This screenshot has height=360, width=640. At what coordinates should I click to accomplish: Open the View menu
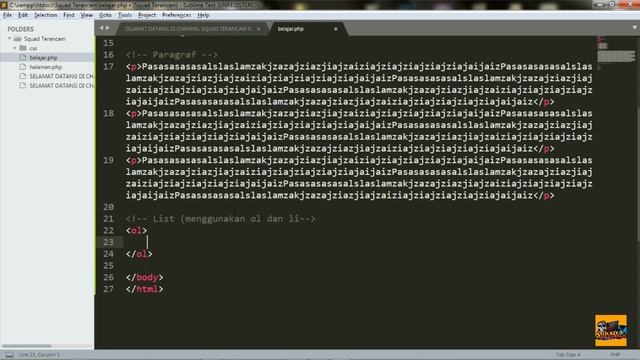click(x=87, y=15)
